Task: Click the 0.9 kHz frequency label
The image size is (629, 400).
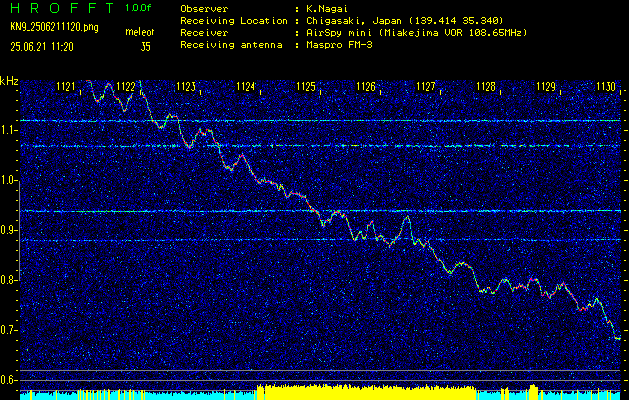Action: click(x=9, y=230)
